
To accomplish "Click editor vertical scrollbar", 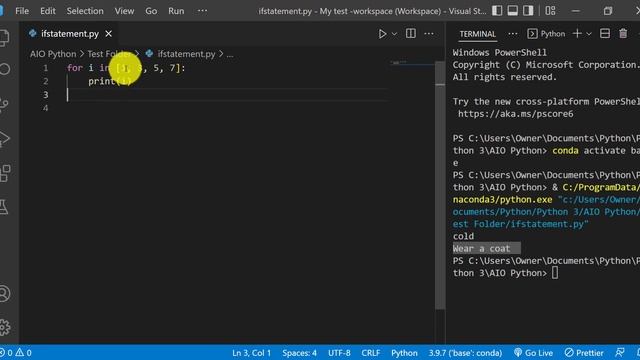I will click(440, 184).
